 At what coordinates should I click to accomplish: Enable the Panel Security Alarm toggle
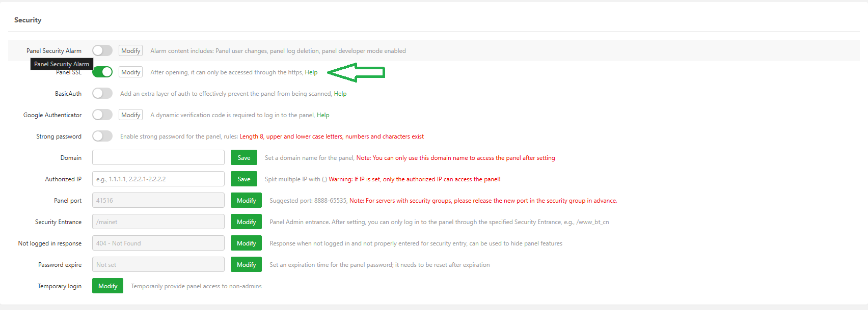102,50
